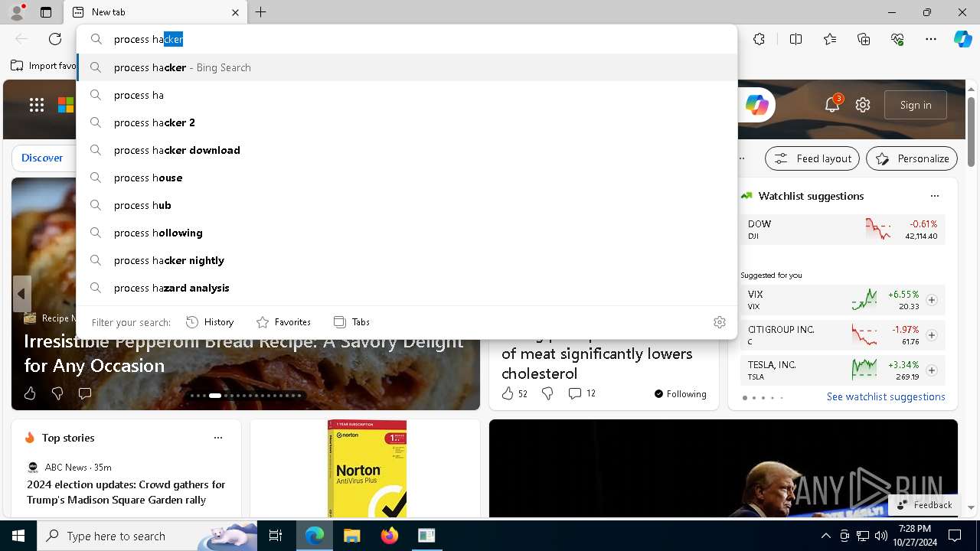This screenshot has width=980, height=551.
Task: Open the Norton AntiVirus Plus ad thumbnail
Action: coord(367,468)
